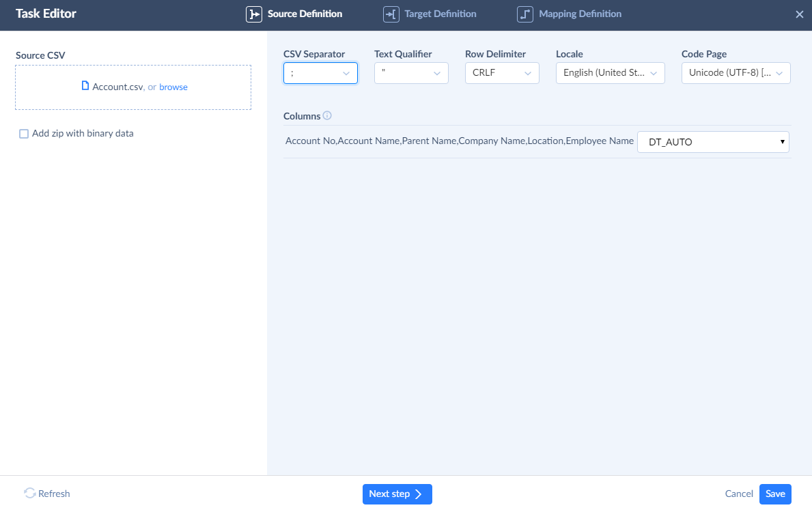The height and width of the screenshot is (512, 812).
Task: Expand the Row Delimiter CRLF dropdown
Action: [502, 73]
